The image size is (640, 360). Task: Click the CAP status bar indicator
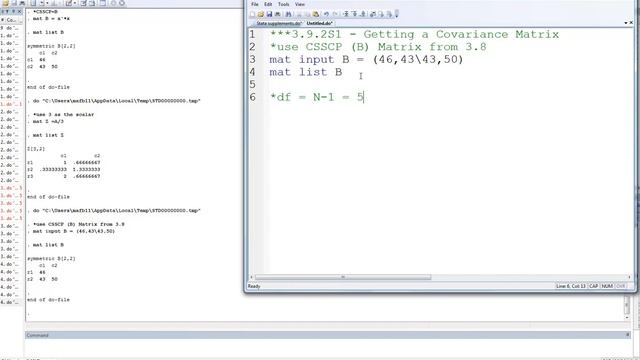593,286
